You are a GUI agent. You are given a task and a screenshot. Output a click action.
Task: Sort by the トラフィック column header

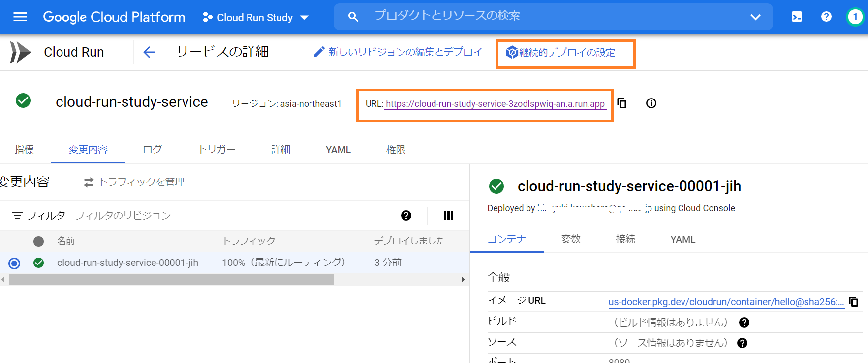[x=249, y=241]
